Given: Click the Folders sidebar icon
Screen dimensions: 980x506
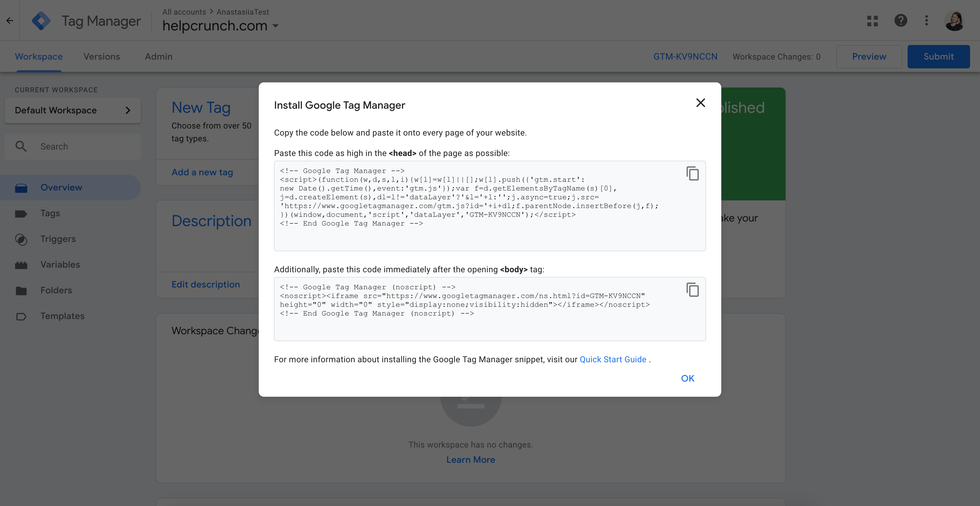Looking at the screenshot, I should tap(21, 291).
